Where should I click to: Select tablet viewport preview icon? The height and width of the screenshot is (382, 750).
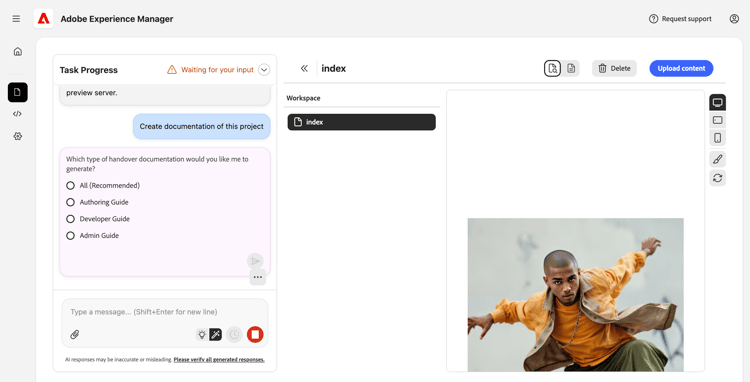tap(717, 120)
